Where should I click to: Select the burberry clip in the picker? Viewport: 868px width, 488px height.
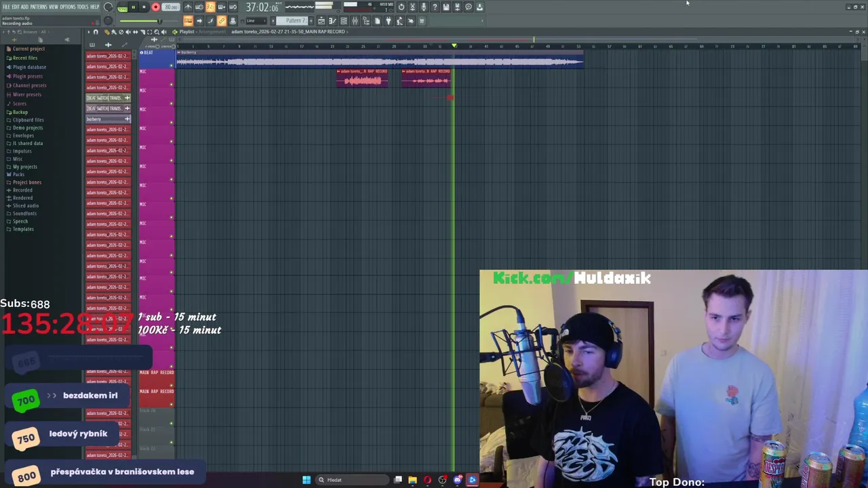tap(108, 119)
